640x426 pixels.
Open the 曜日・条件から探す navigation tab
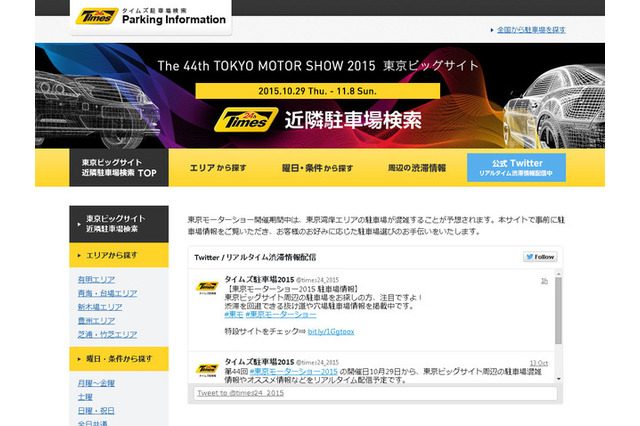point(317,168)
